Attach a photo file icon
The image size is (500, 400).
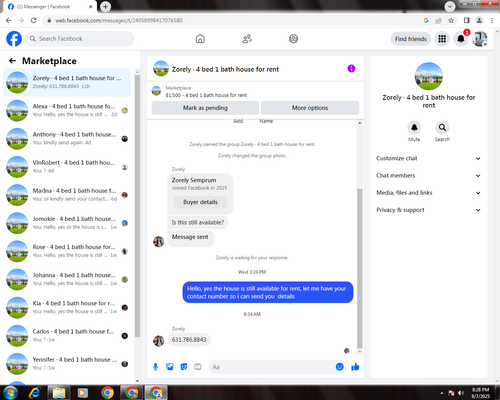(170, 367)
